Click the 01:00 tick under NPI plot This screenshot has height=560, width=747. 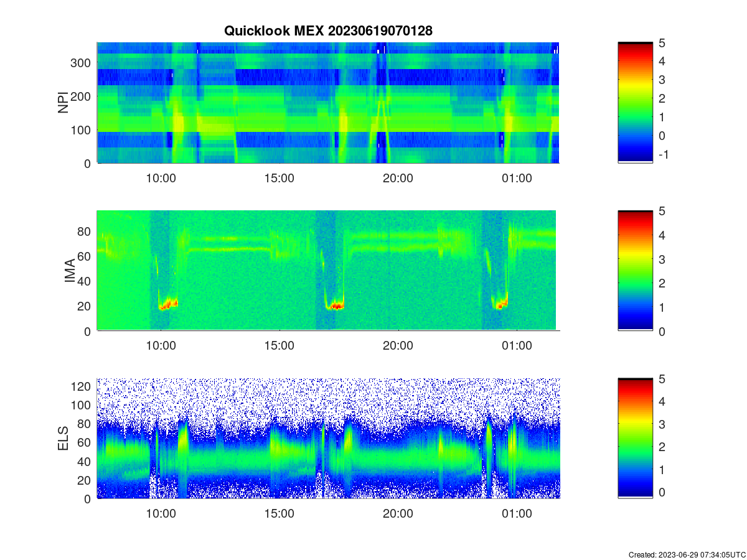point(517,178)
